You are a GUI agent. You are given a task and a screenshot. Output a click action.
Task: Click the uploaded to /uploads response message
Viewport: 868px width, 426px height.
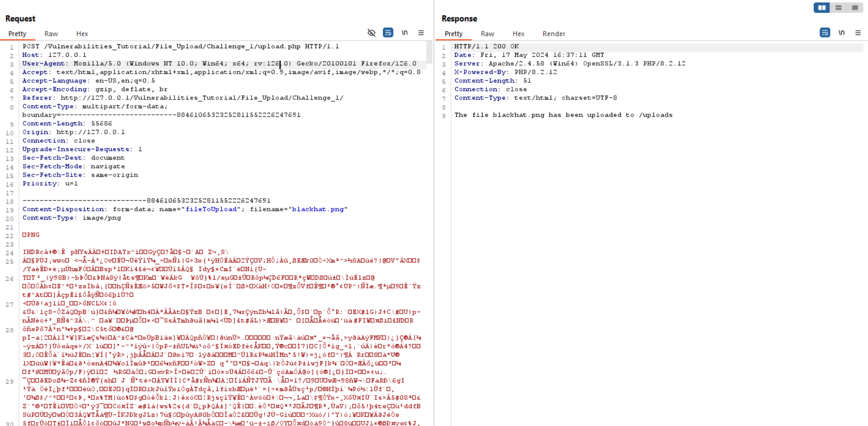pyautogui.click(x=563, y=115)
